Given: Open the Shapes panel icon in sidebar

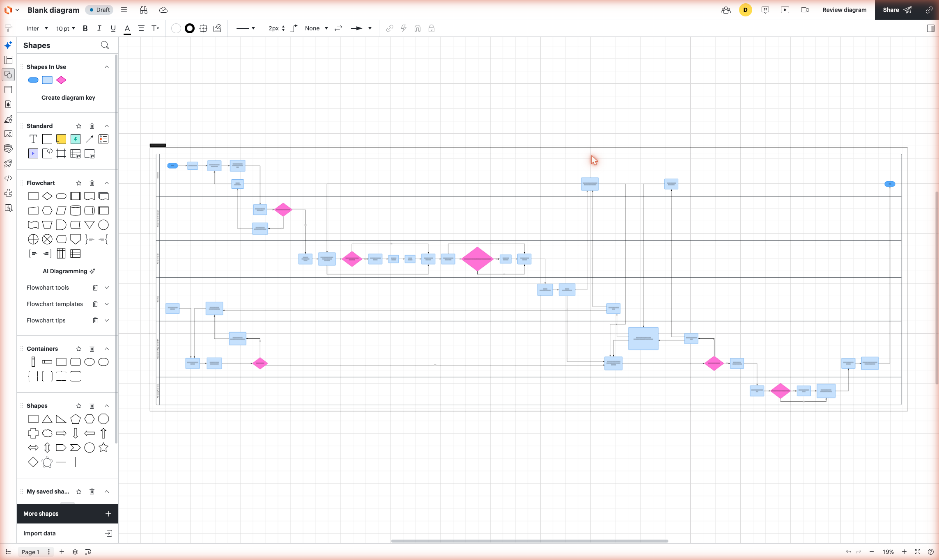Looking at the screenshot, I should click(8, 75).
